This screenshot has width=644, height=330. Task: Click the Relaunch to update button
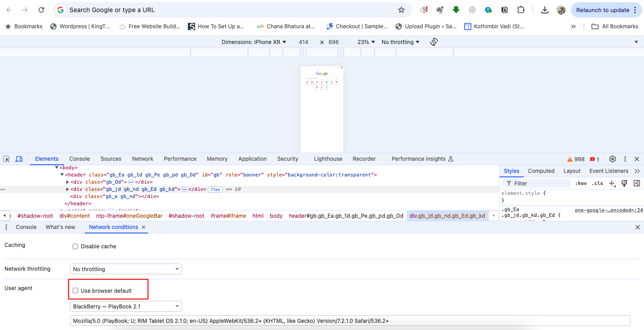(607, 10)
